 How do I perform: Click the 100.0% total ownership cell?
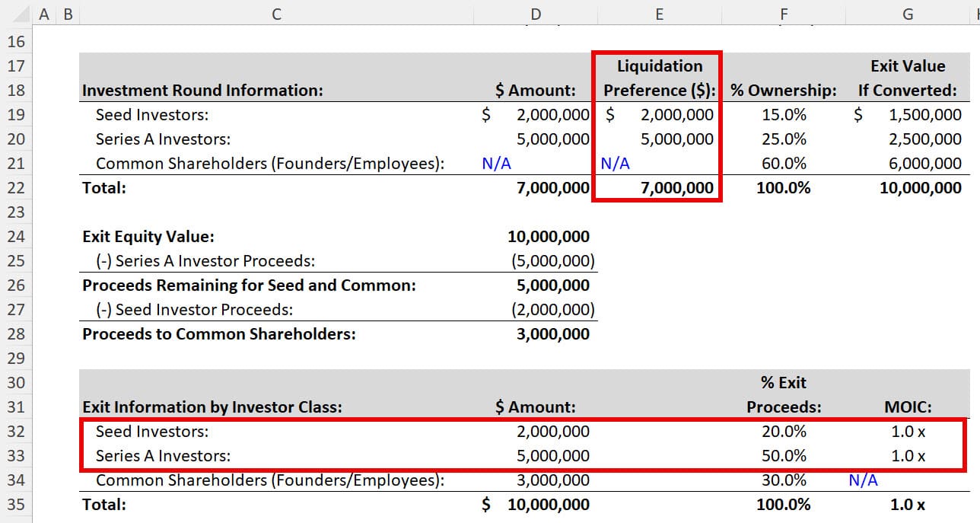(783, 187)
